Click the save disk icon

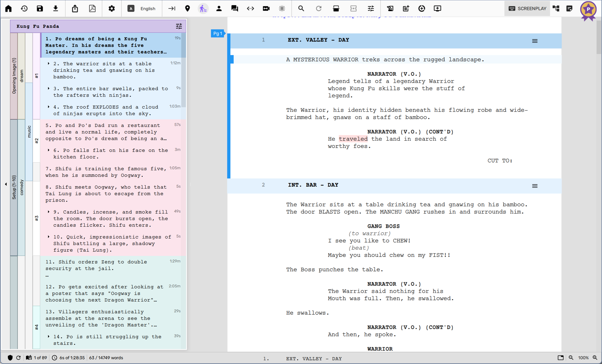(x=40, y=8)
